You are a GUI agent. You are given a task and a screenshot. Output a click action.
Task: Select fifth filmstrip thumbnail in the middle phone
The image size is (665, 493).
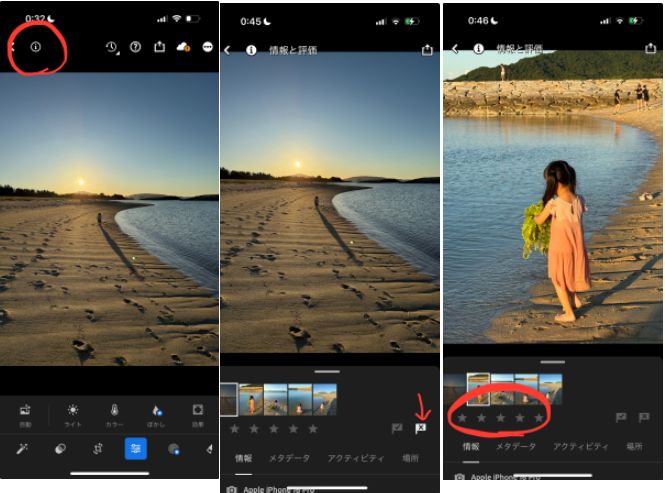[x=325, y=399]
